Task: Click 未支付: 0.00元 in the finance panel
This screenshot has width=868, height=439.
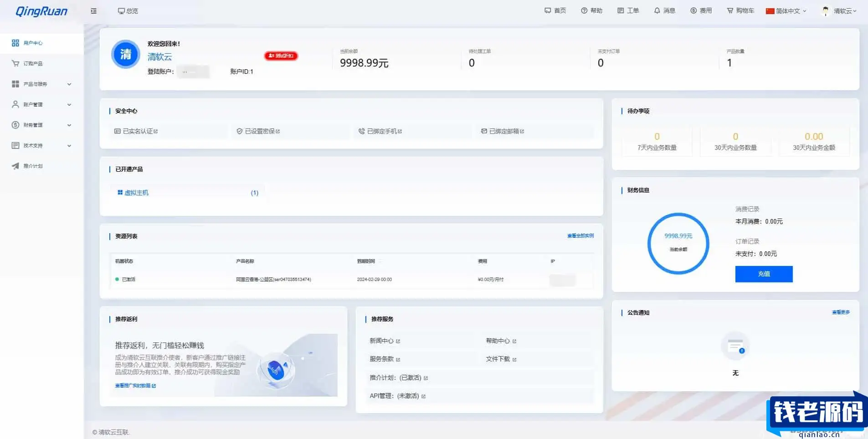Action: pyautogui.click(x=756, y=254)
